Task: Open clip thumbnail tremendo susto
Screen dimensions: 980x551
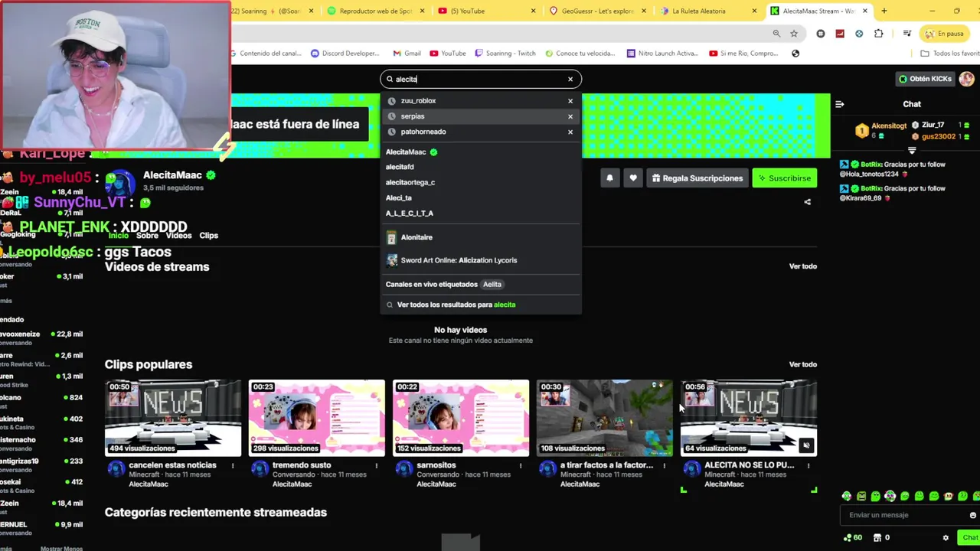Action: click(x=317, y=418)
